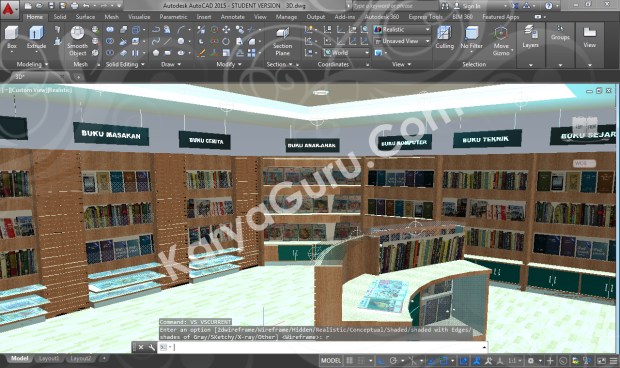Click the viewport Custom View label
Screen dimensions: 620x368
pos(28,90)
